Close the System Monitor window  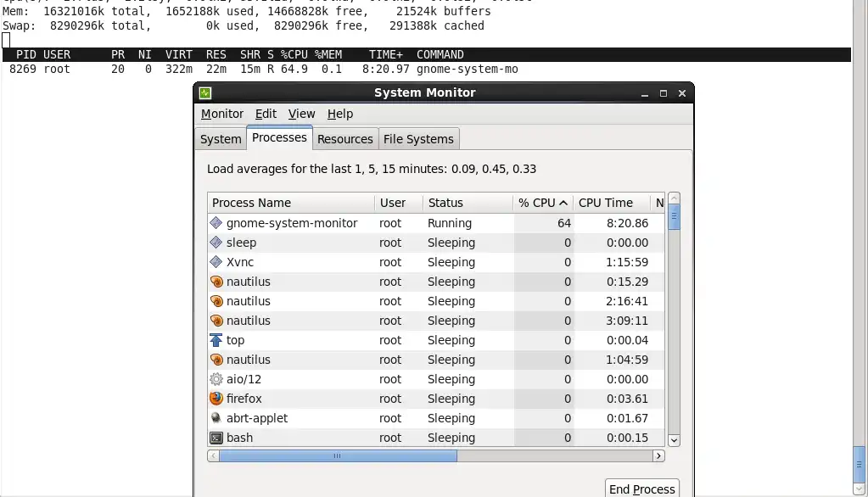tap(682, 93)
